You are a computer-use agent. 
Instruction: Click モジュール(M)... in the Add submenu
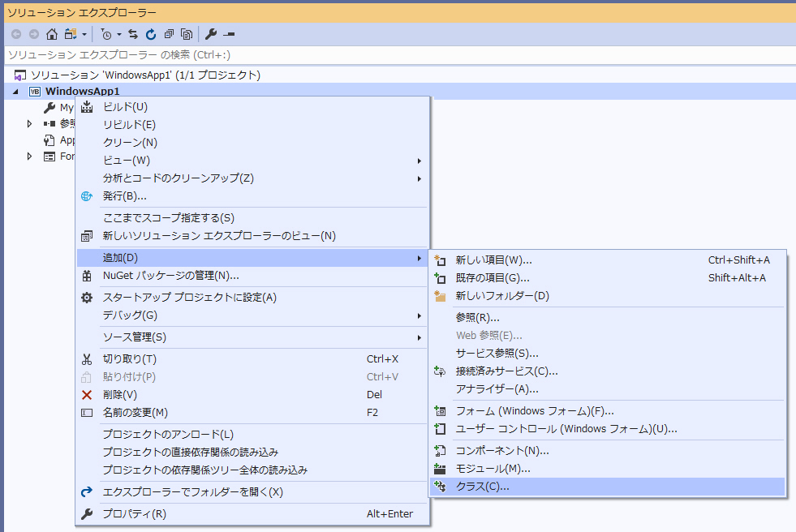pos(607,469)
